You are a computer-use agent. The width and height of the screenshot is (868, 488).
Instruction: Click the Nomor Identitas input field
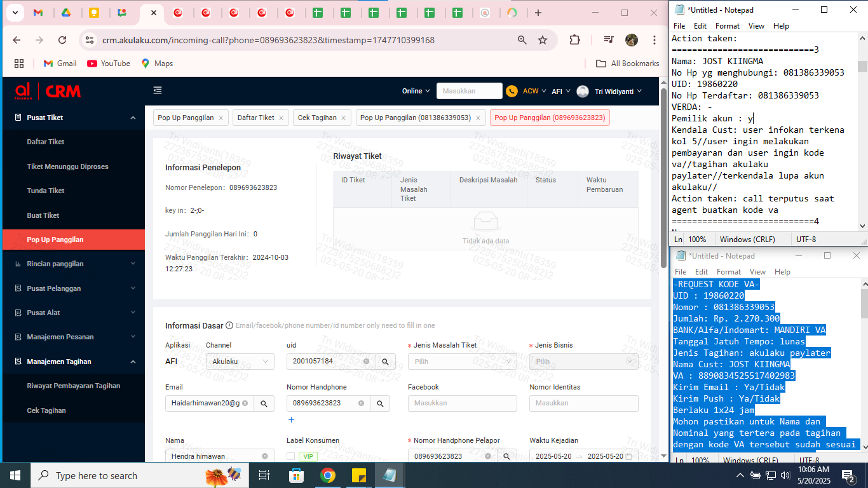[584, 403]
